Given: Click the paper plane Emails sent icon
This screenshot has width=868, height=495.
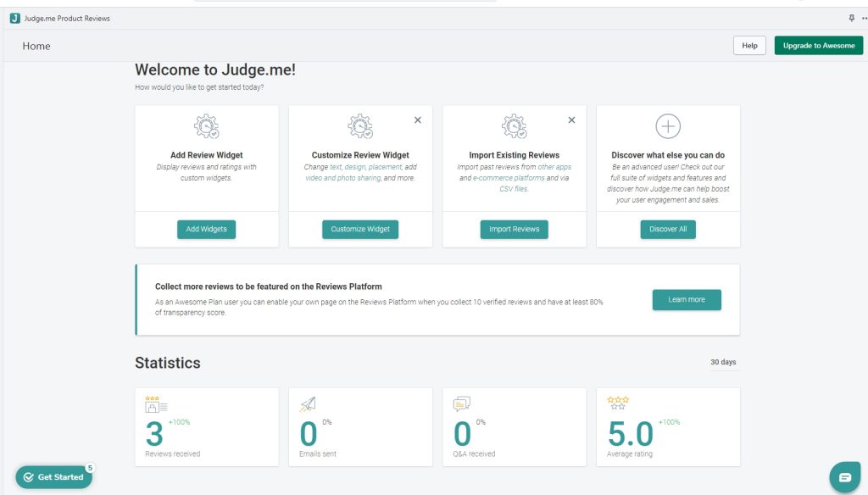Looking at the screenshot, I should [308, 405].
